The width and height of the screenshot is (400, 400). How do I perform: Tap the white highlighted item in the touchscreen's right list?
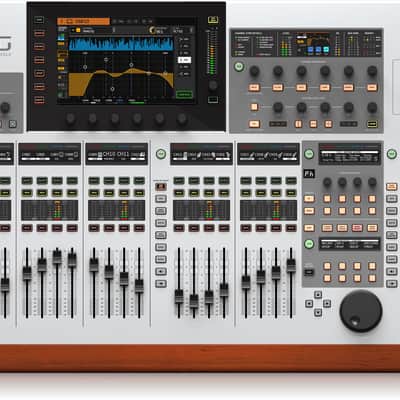click(x=184, y=60)
